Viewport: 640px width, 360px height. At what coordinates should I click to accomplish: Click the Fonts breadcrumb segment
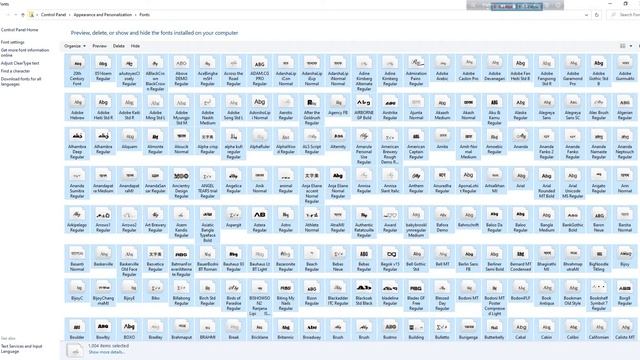(144, 15)
